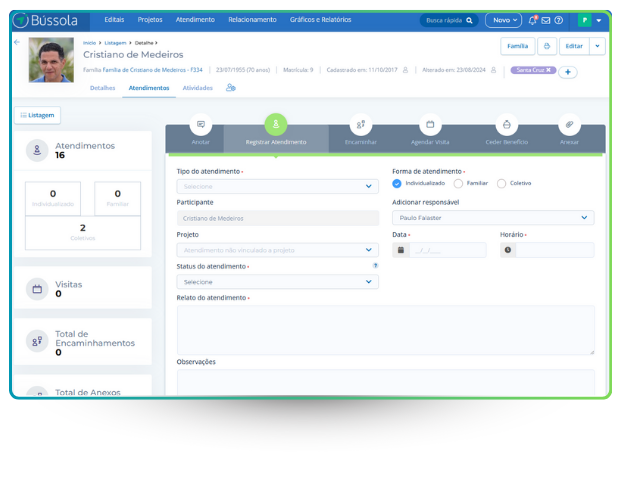620x480 pixels.
Task: Click the search magnifier icon
Action: point(469,20)
